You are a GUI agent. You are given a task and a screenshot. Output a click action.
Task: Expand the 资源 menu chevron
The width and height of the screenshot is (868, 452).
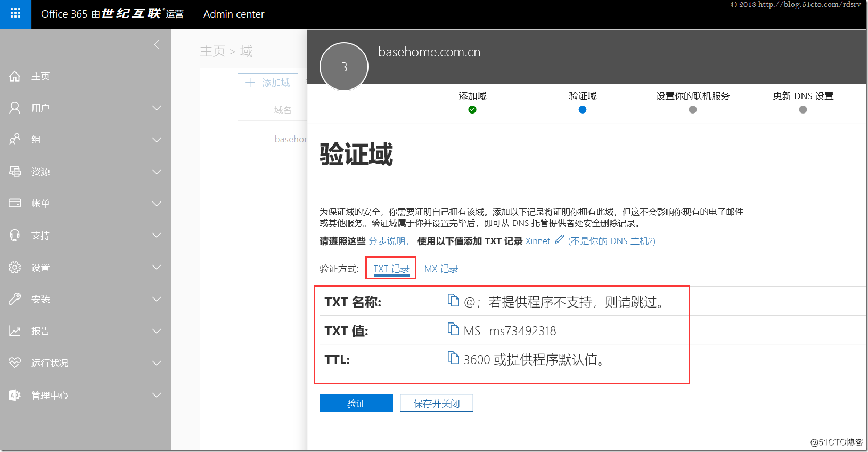click(x=157, y=172)
